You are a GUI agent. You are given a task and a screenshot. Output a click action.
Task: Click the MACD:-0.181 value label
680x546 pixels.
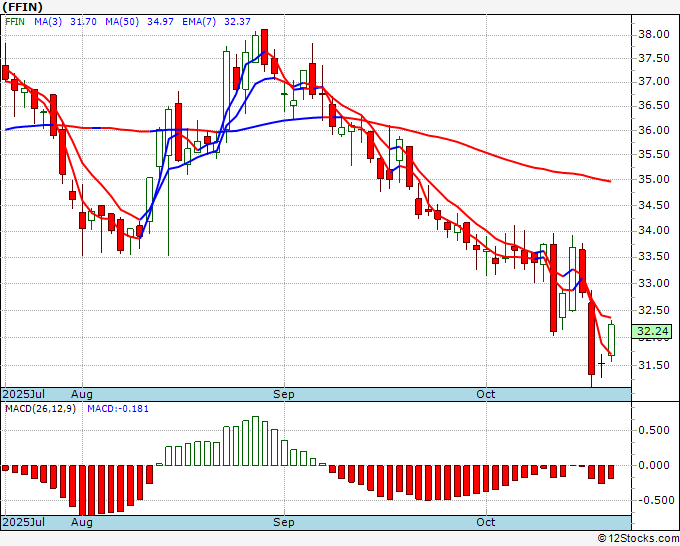point(118,409)
